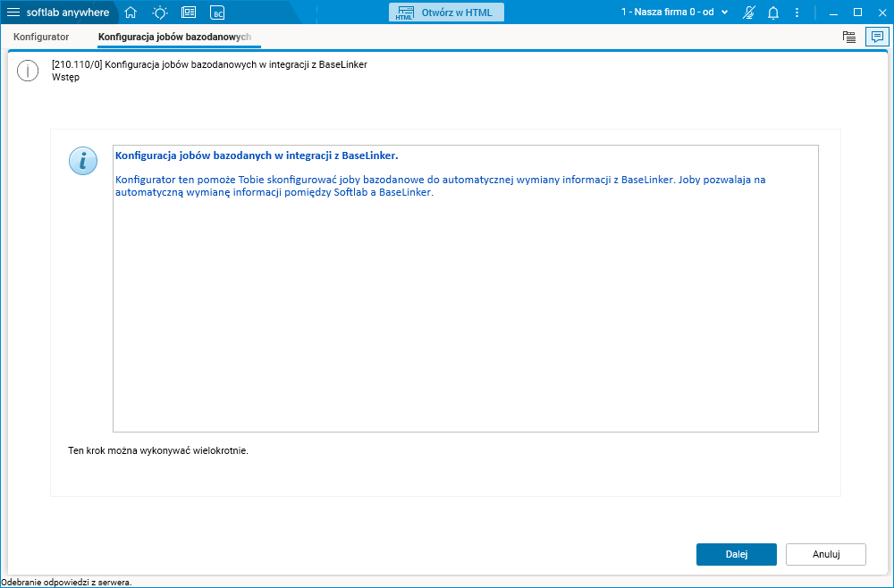Open the three-dot more options menu
The width and height of the screenshot is (894, 588).
797,13
